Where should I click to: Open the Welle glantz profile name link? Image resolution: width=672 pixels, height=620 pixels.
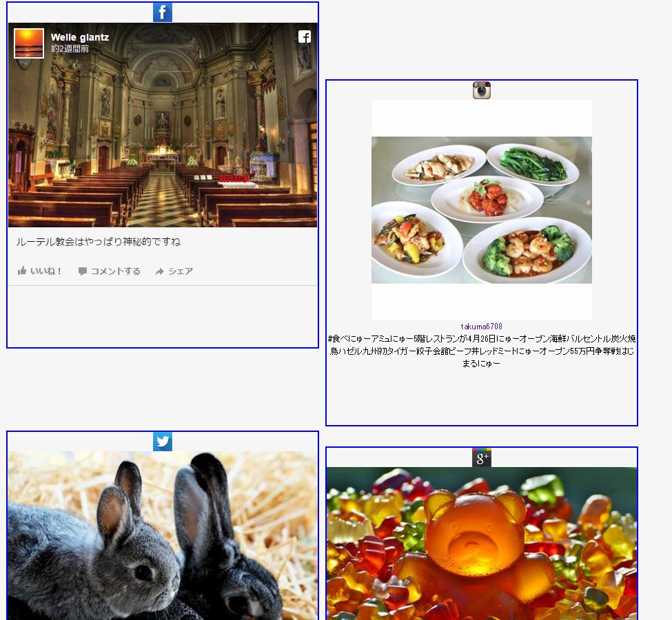(x=79, y=37)
